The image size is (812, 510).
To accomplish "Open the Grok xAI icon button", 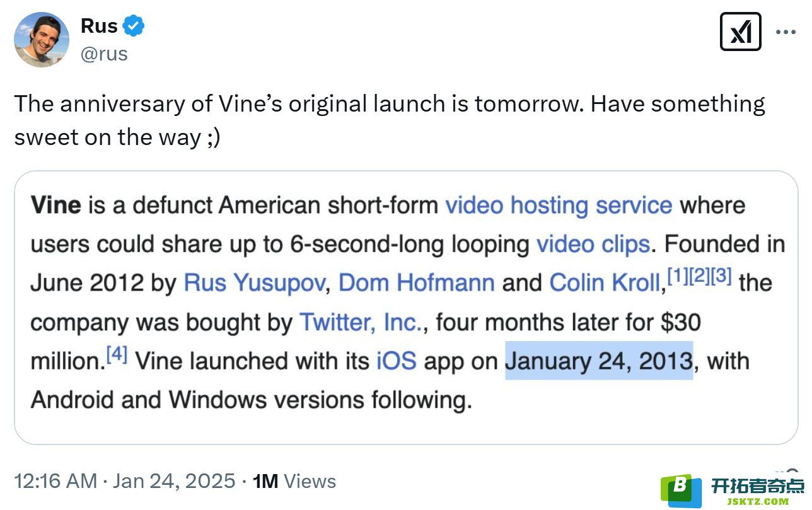I will (740, 32).
